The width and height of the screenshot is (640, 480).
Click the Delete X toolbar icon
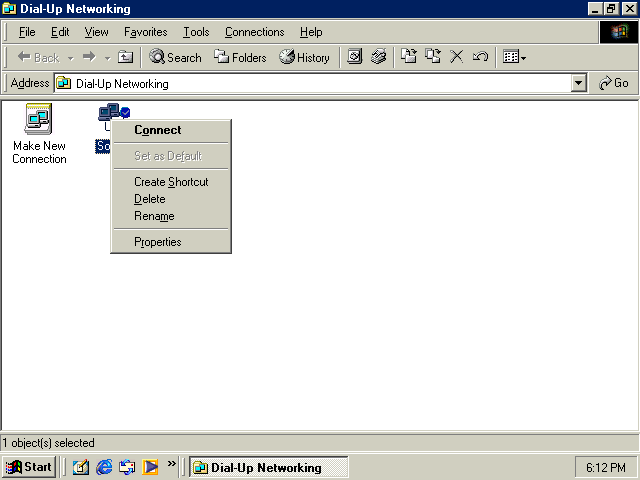[456, 57]
